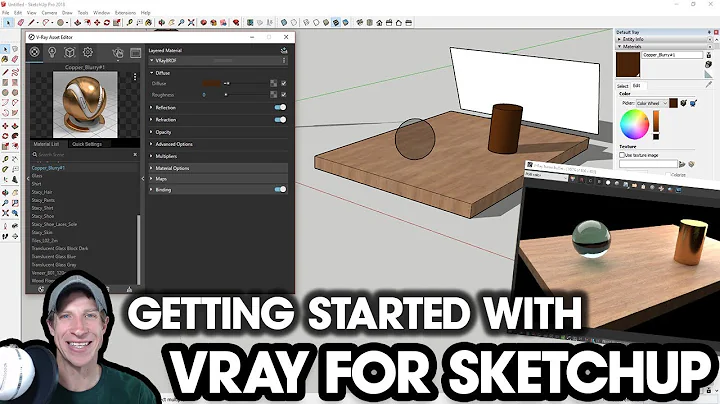This screenshot has width=720, height=404.
Task: Clear the Search Scene field with X
Action: pos(135,155)
